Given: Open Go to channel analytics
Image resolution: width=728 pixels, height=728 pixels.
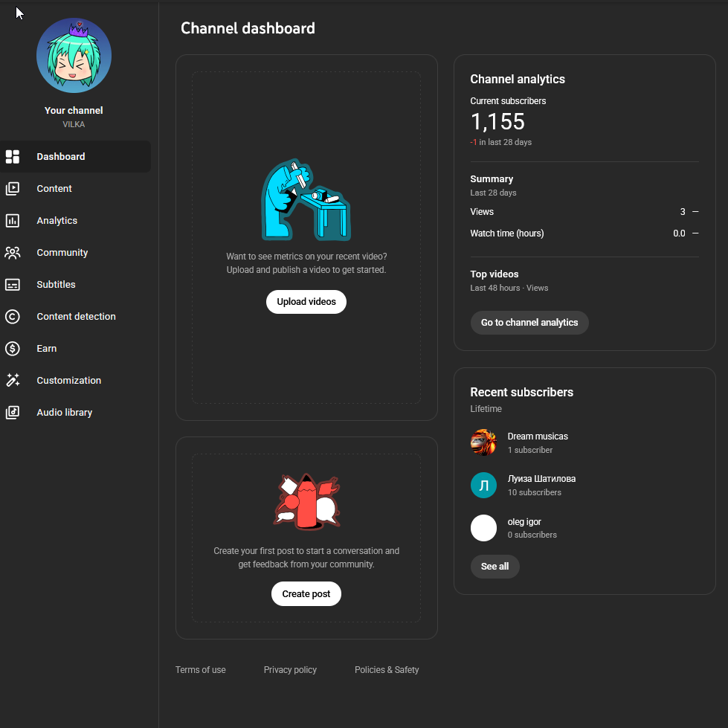Looking at the screenshot, I should point(529,323).
